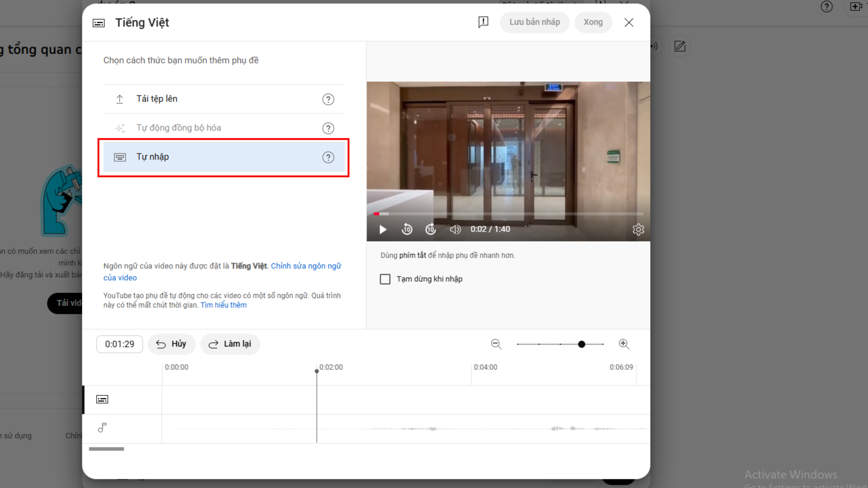Click the send feedback icon
Screen dimensions: 868x488
pyautogui.click(x=483, y=22)
